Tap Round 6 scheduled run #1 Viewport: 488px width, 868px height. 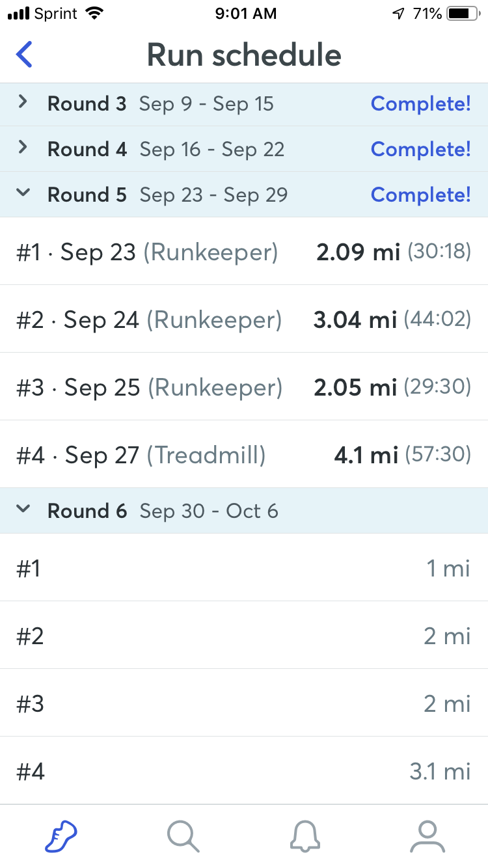(x=243, y=568)
